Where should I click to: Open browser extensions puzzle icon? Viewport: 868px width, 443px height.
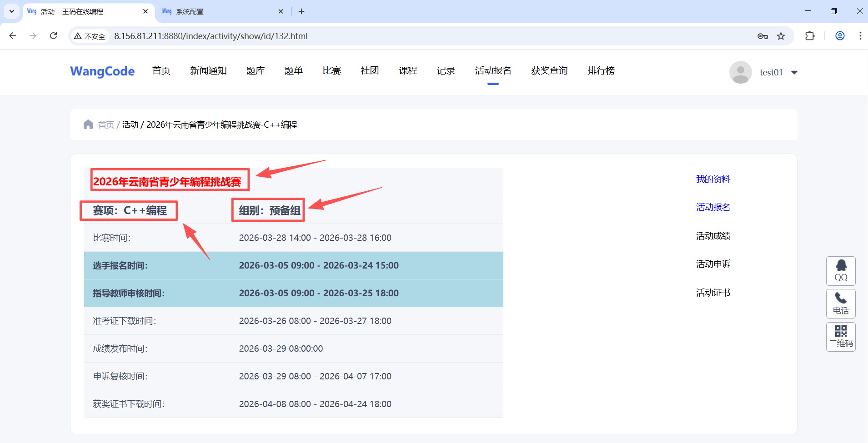tap(810, 36)
